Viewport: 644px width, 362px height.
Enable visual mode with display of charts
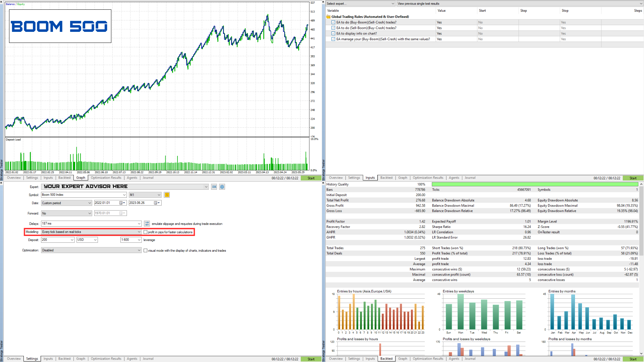click(x=145, y=250)
